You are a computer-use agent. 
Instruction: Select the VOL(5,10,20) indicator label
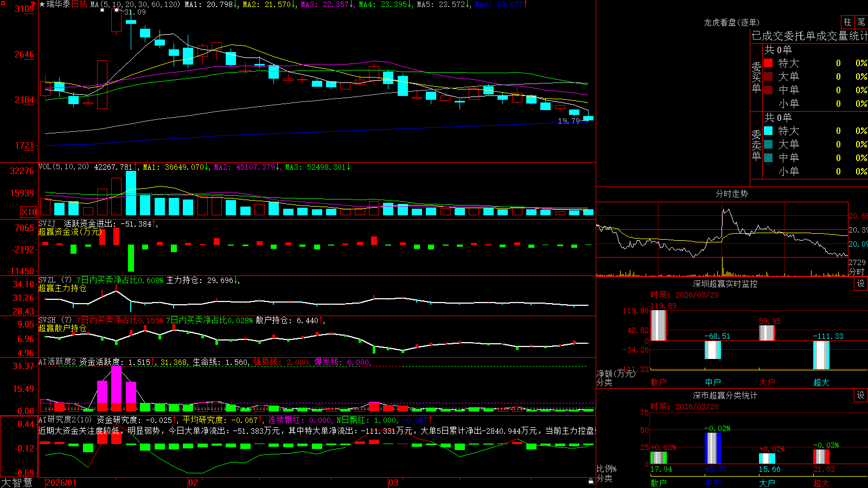pyautogui.click(x=64, y=167)
